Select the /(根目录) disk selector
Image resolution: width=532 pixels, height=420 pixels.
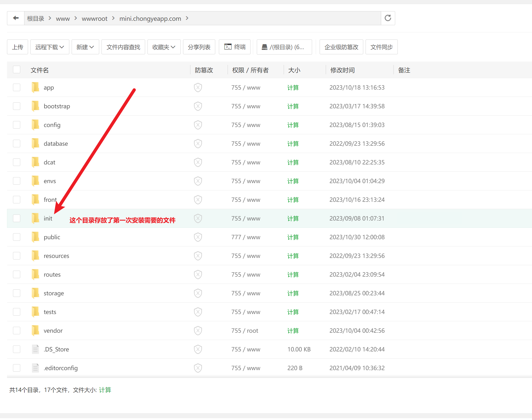pyautogui.click(x=284, y=47)
